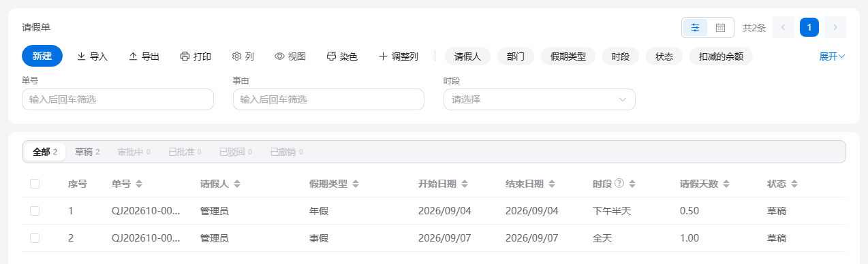
Task: Click 草稿 status in the 全天 row
Action: point(777,238)
